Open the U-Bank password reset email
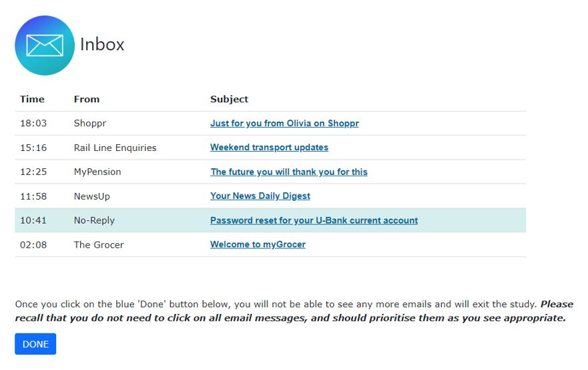Viewport: 588px width, 370px height. 314,220
